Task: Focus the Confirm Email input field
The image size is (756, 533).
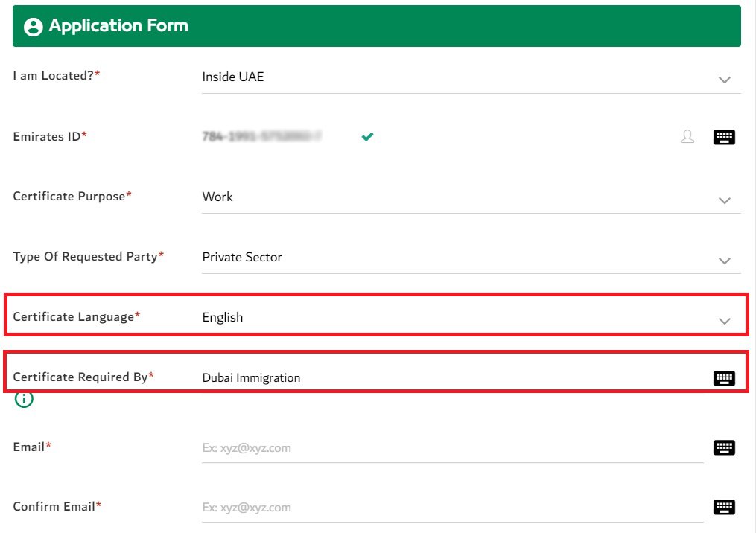Action: (x=453, y=508)
